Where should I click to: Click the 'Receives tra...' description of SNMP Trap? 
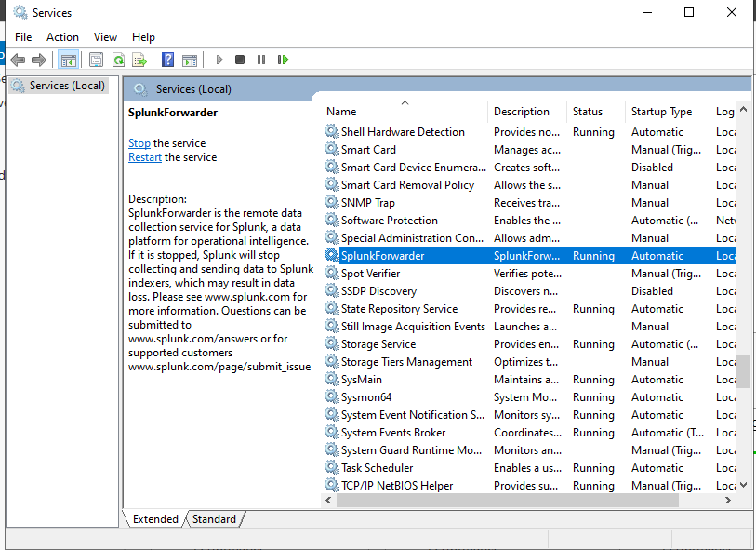(x=526, y=203)
